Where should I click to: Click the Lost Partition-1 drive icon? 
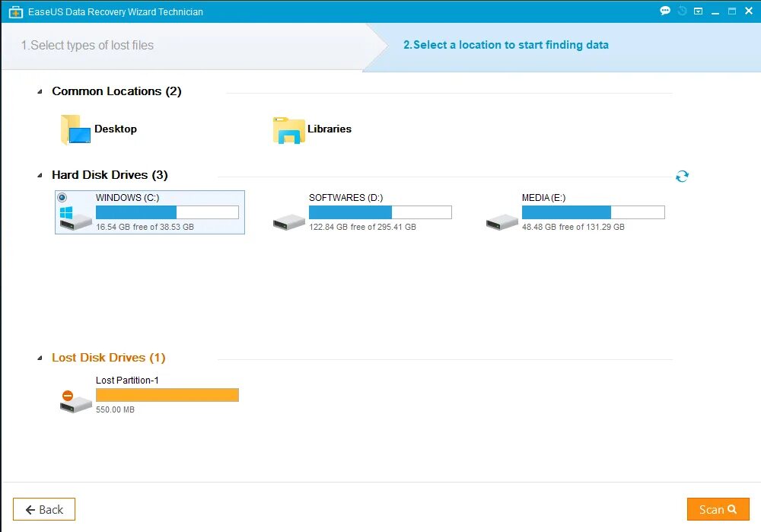75,402
